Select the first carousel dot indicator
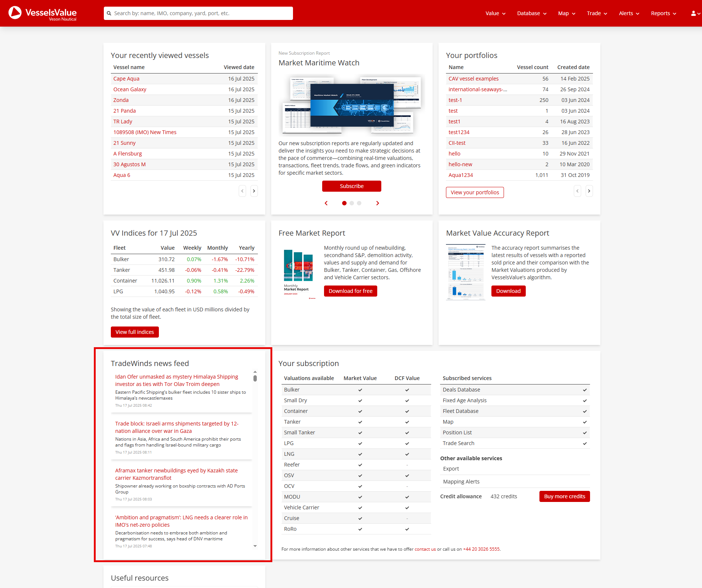This screenshot has width=702, height=588. [344, 203]
